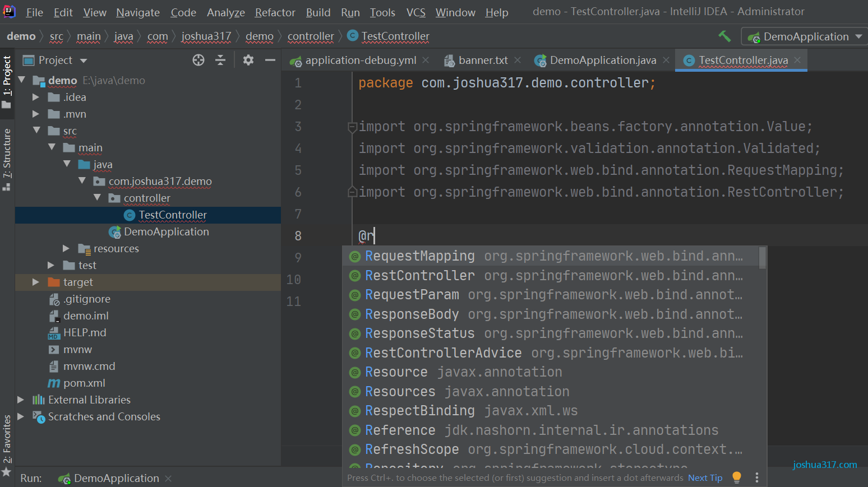Open completion popup three-dots options
868x487 pixels.
(756, 477)
